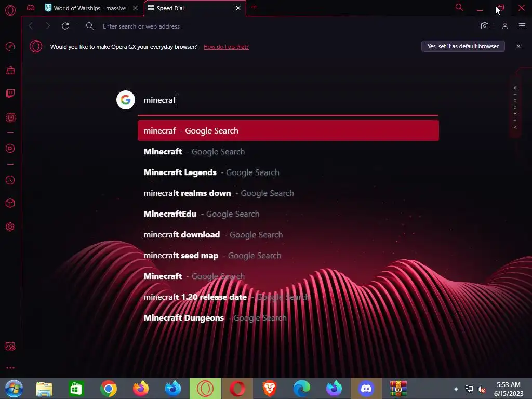Open the three-dots sidebar setup menu
532x399 pixels.
pos(10,368)
